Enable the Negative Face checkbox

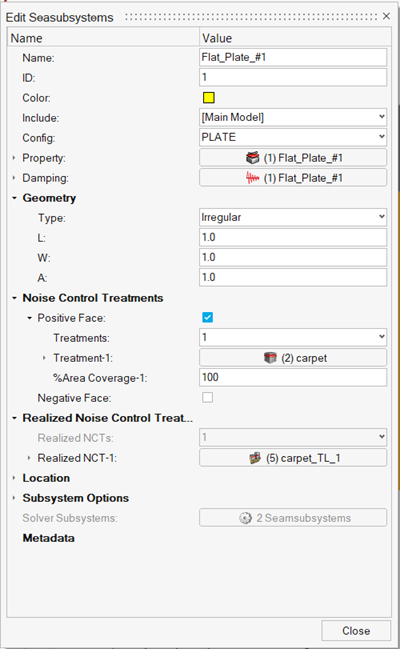click(x=207, y=397)
